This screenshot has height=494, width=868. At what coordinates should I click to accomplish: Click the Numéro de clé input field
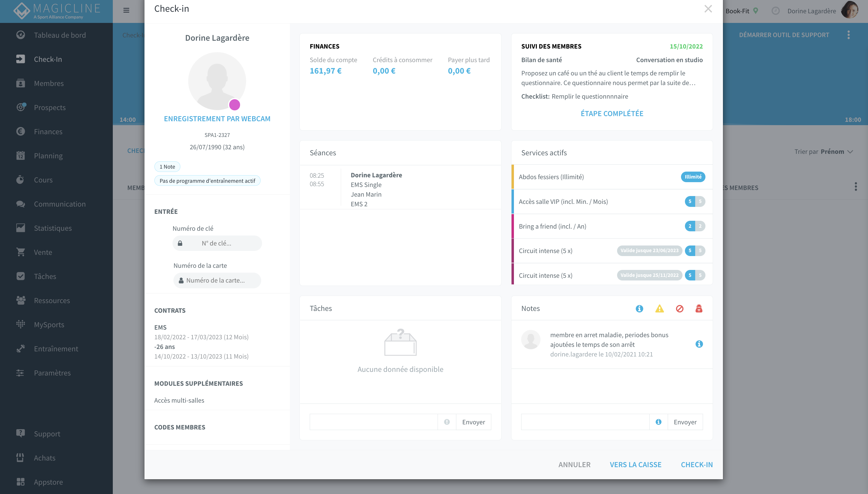(217, 243)
